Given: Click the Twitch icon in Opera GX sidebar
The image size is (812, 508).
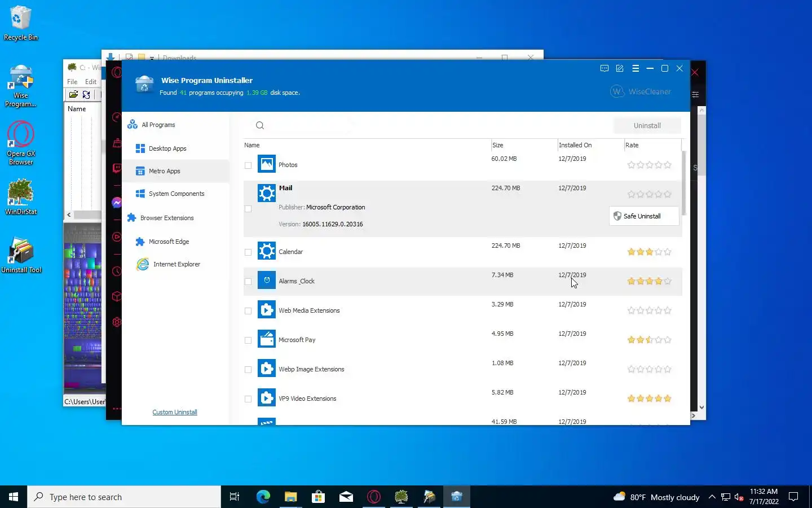Looking at the screenshot, I should 117,168.
